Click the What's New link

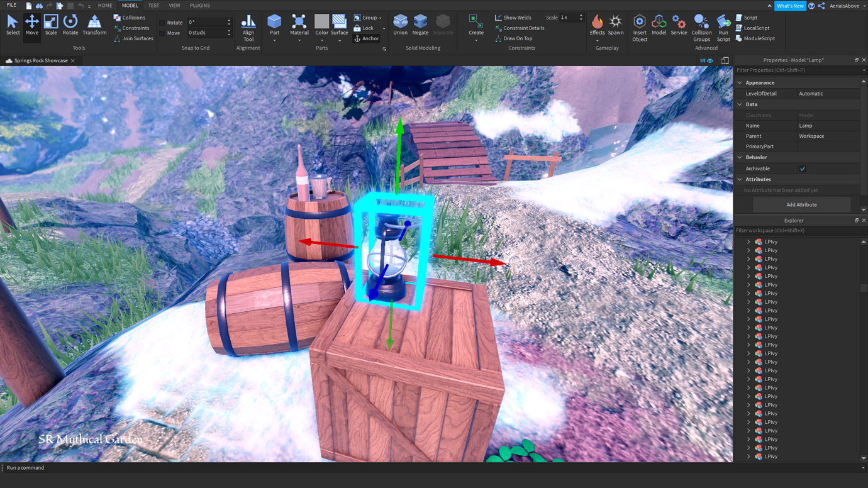pyautogui.click(x=790, y=5)
